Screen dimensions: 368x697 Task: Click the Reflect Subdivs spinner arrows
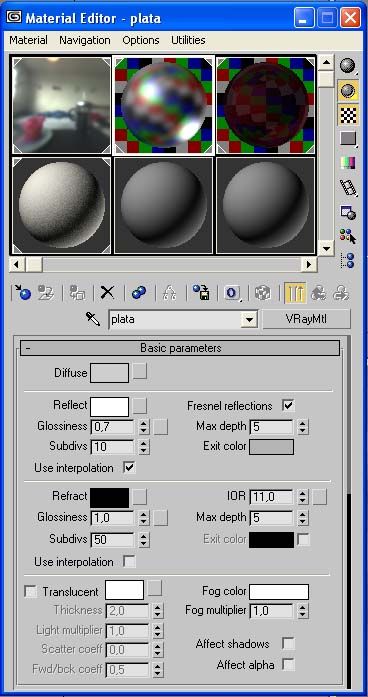[x=144, y=447]
